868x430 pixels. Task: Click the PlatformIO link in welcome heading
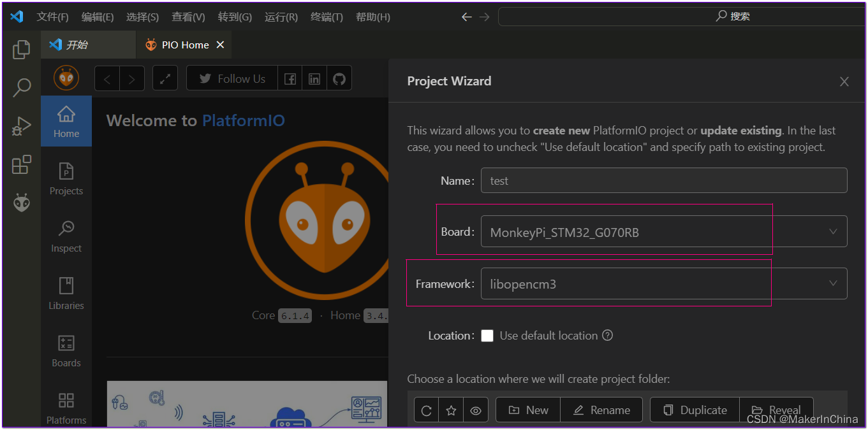[x=244, y=120]
